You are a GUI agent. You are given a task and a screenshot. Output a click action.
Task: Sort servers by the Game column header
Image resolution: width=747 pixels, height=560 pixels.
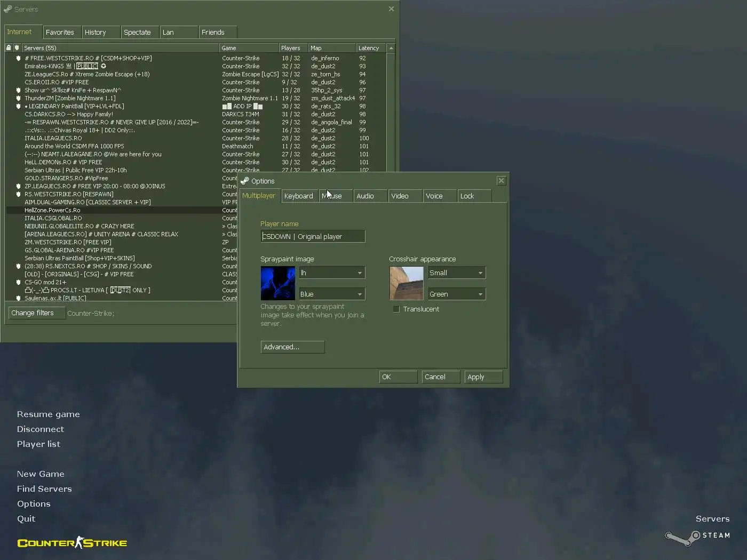(249, 48)
